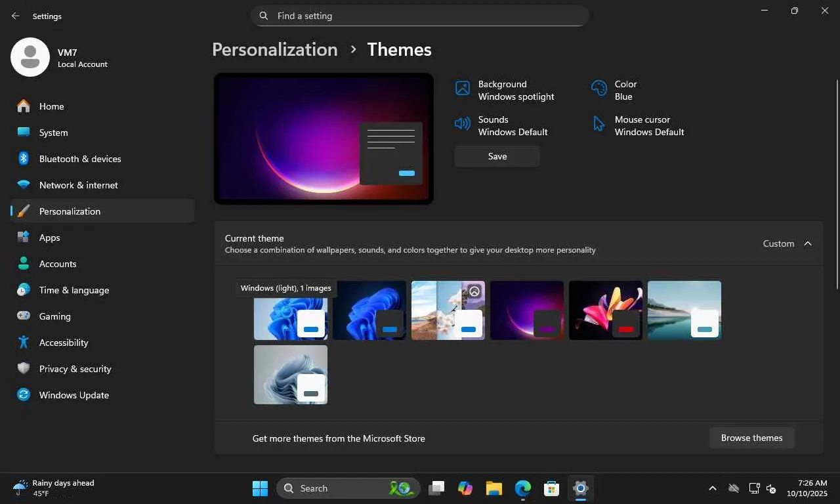Collapse the Current theme section

808,243
